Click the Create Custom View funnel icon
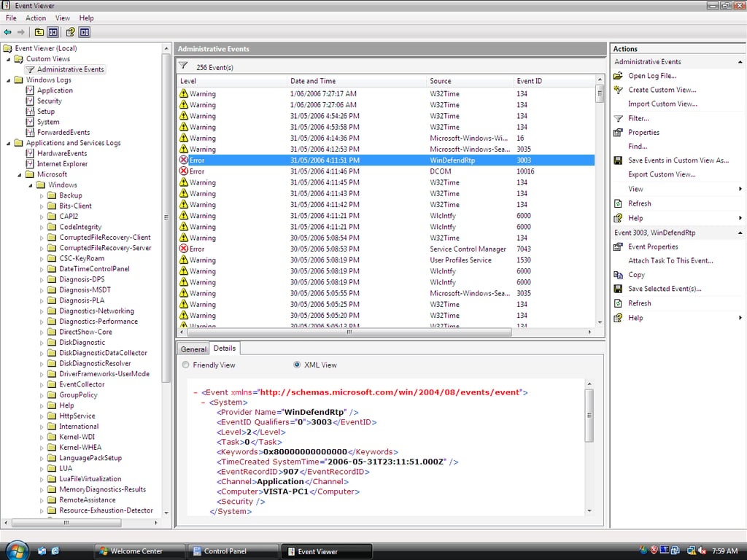Viewport: 747px width, 560px height. (618, 90)
